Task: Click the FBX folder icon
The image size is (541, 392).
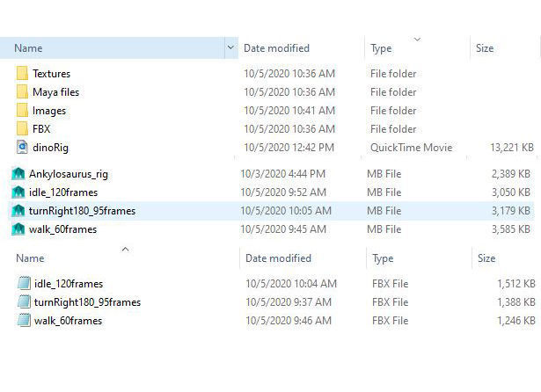Action: tap(22, 129)
